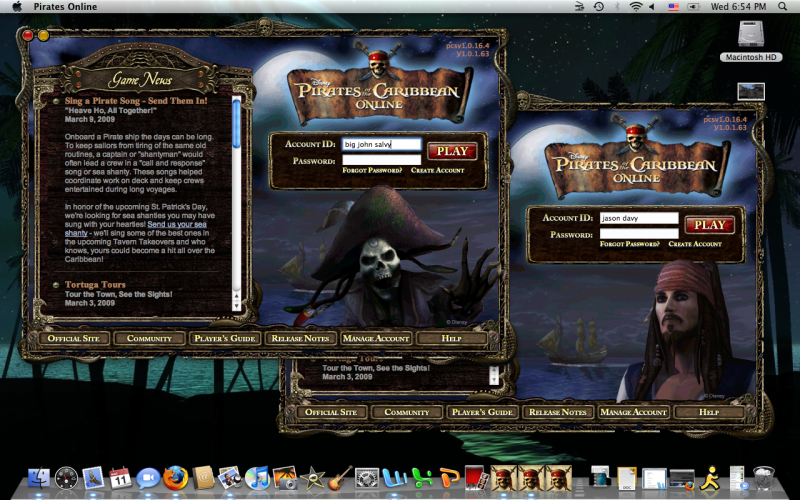Open the Pirates Online menu
The image size is (800, 500).
(x=65, y=7)
